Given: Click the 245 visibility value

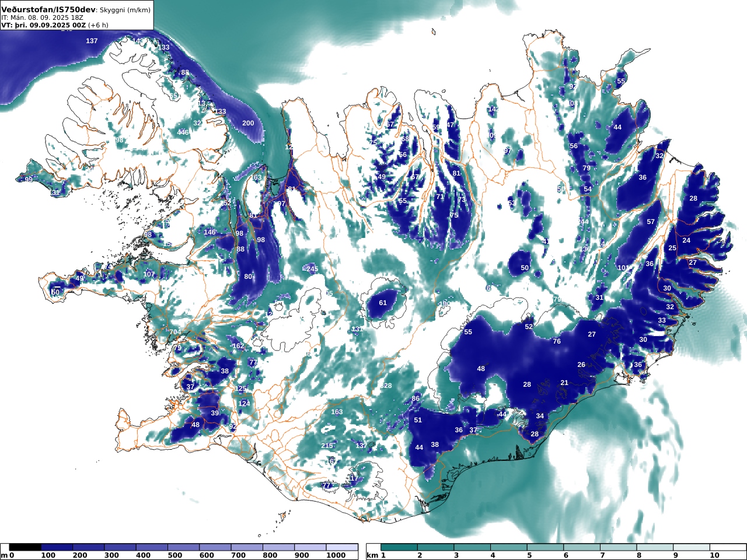Looking at the screenshot, I should point(312,269).
